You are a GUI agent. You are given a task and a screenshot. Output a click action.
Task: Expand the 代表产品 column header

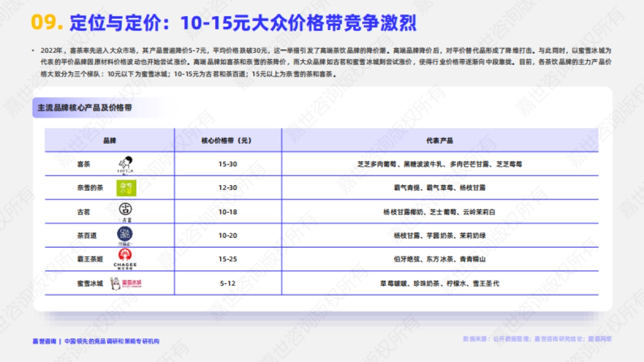440,140
